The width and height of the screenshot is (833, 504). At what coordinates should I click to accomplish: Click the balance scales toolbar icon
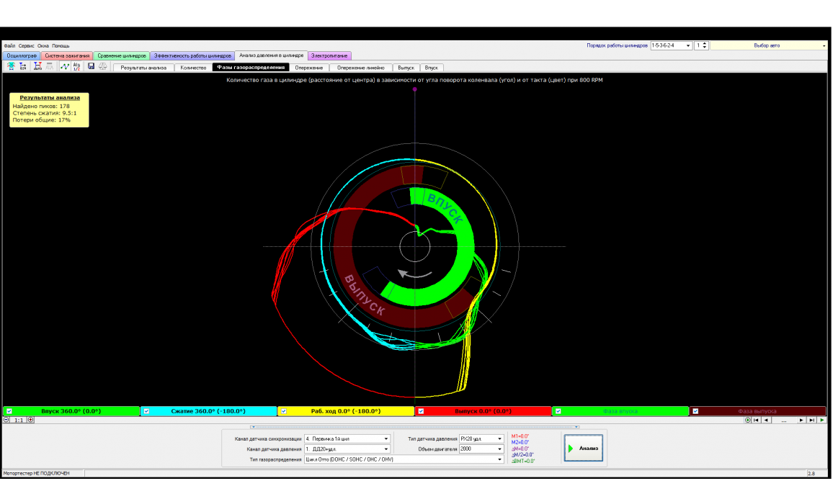point(102,66)
